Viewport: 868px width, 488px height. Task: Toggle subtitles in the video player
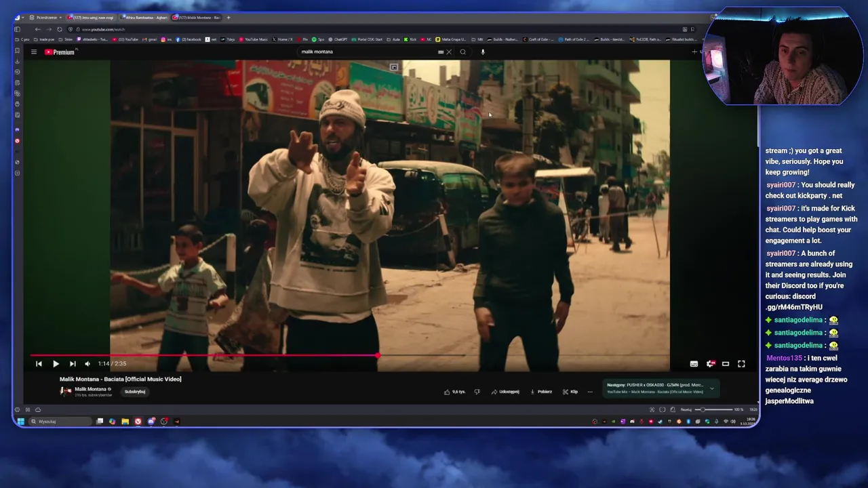click(x=694, y=364)
